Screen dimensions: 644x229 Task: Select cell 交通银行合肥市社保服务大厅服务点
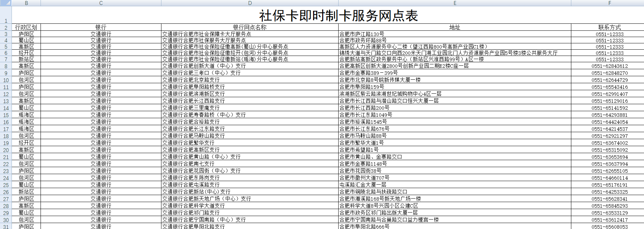click(x=250, y=40)
